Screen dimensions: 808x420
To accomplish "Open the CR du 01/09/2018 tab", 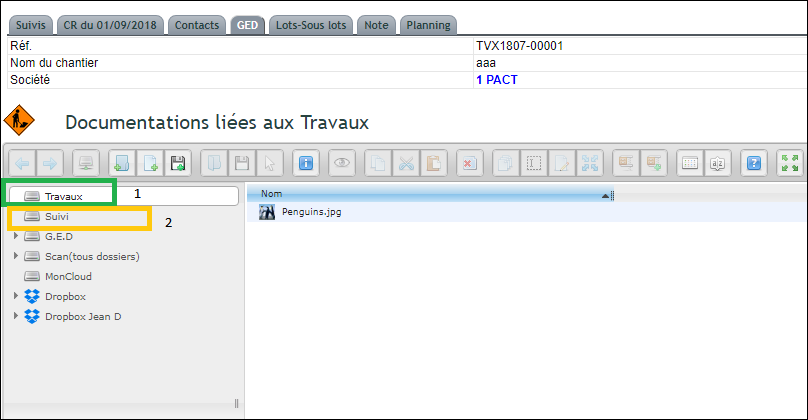I will coord(110,25).
